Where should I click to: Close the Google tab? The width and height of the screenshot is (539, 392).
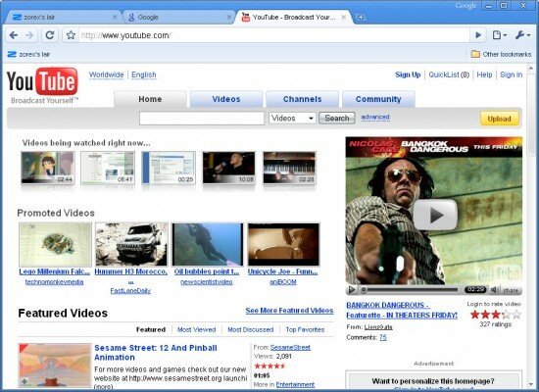[229, 17]
